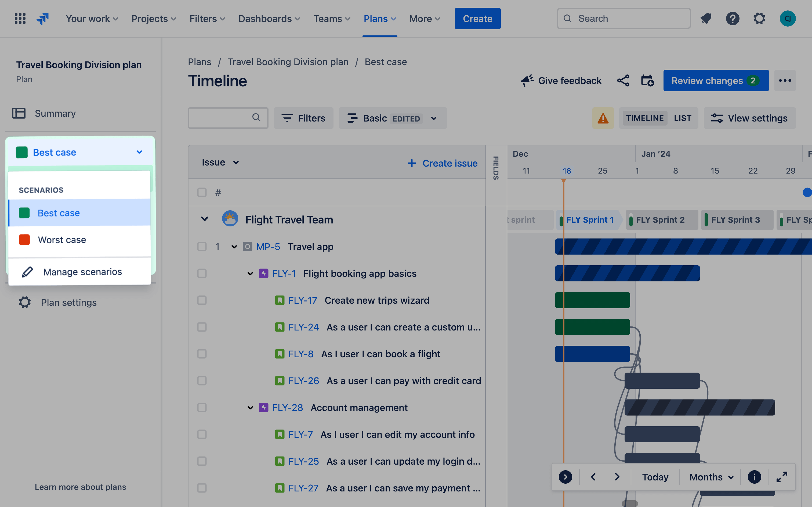812x507 pixels.
Task: Click the expand fullscreen icon
Action: [782, 477]
